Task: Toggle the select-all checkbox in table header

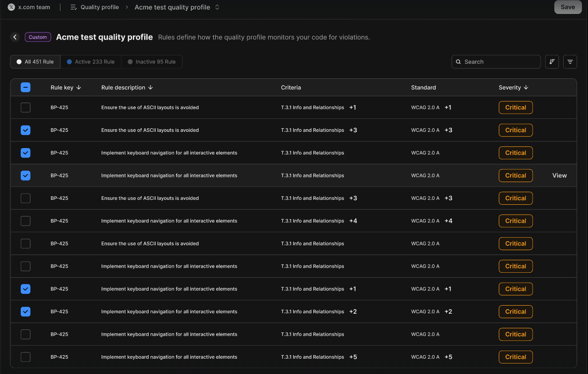Action: tap(26, 87)
